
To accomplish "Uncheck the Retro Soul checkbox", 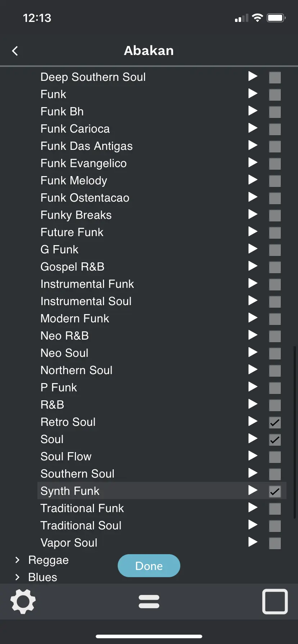I will 275,423.
